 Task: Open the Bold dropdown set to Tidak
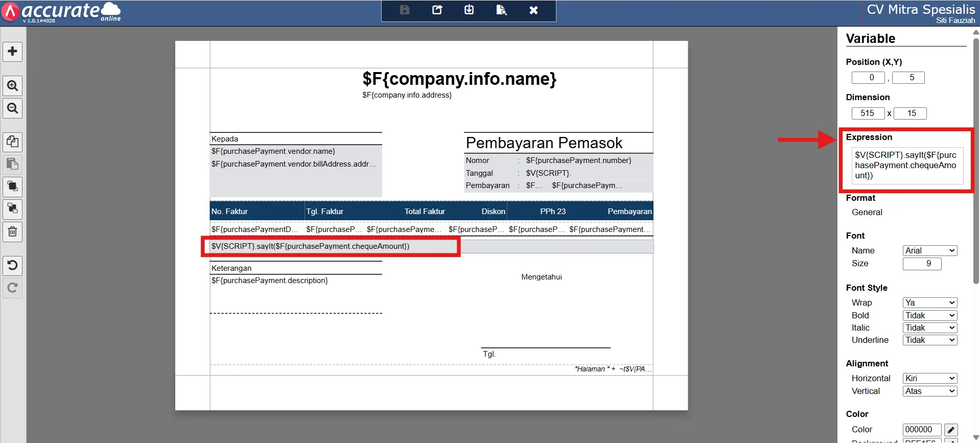point(929,315)
